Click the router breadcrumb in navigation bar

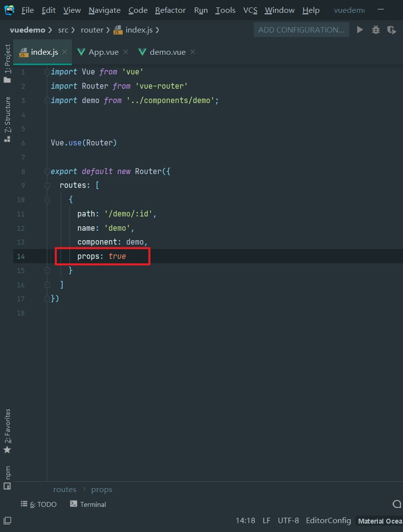coord(92,30)
